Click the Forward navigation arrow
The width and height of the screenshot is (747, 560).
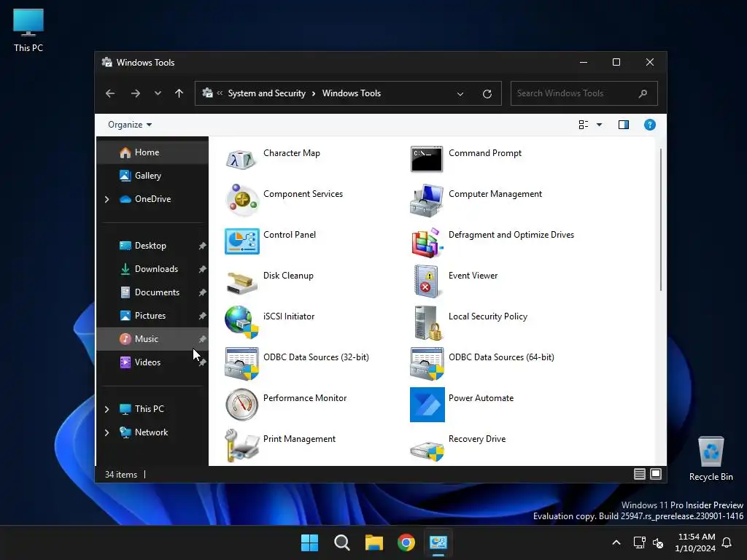pyautogui.click(x=135, y=93)
